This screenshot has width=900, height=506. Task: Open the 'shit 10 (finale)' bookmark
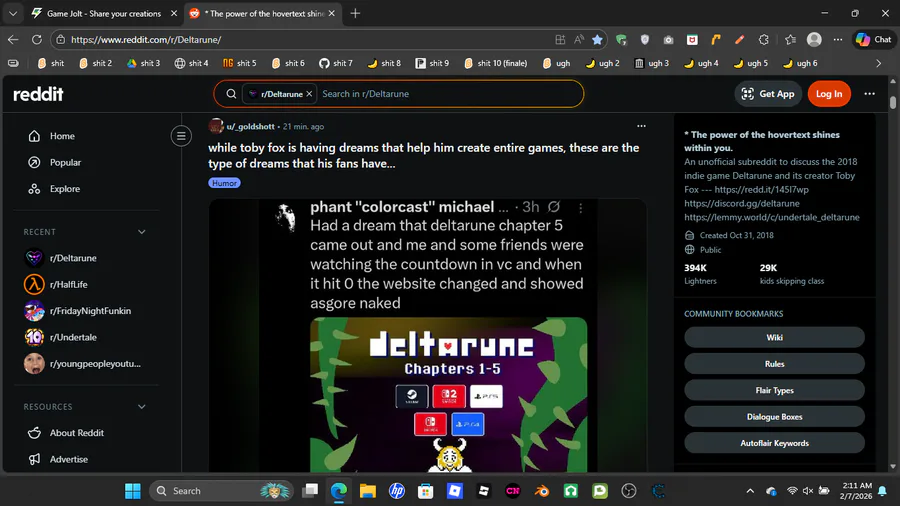(x=495, y=63)
